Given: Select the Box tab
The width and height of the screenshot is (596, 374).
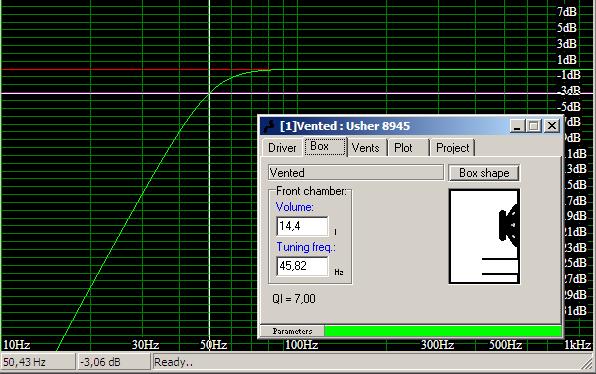Looking at the screenshot, I should point(326,146).
